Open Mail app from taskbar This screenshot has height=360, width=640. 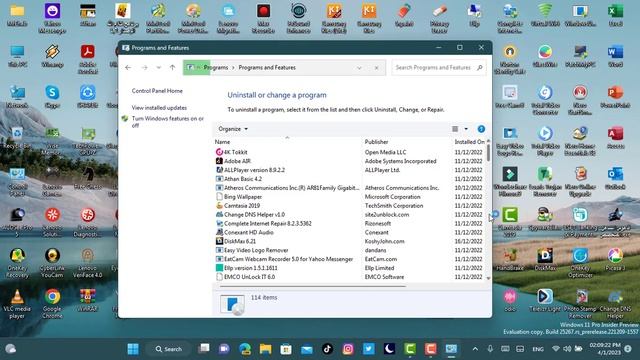click(307, 349)
